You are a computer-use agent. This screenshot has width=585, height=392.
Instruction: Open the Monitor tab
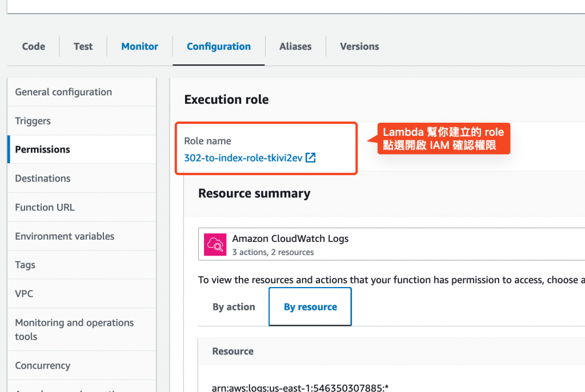[x=139, y=47]
